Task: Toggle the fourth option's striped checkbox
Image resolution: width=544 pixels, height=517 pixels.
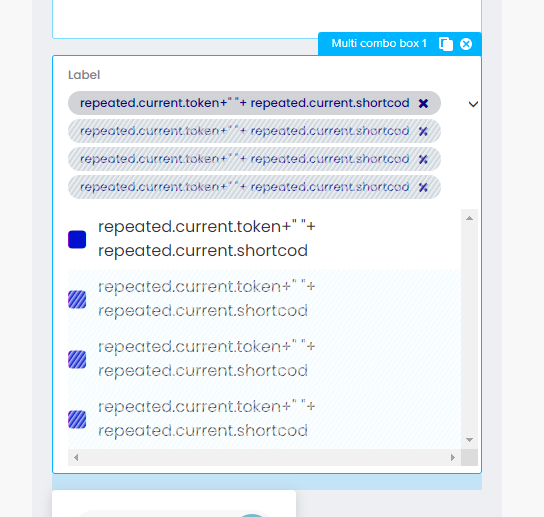Action: point(77,419)
